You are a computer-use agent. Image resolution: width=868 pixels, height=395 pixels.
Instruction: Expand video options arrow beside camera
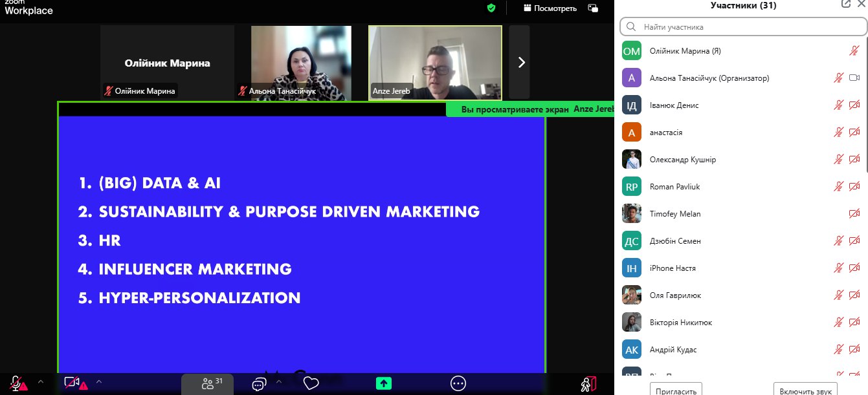point(99,382)
